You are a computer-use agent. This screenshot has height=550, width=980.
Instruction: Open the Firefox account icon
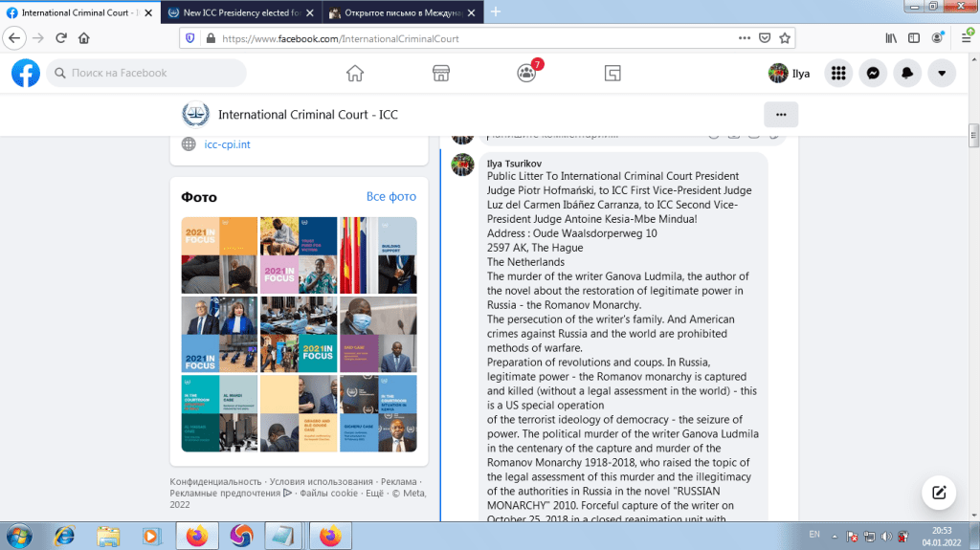tap(937, 38)
